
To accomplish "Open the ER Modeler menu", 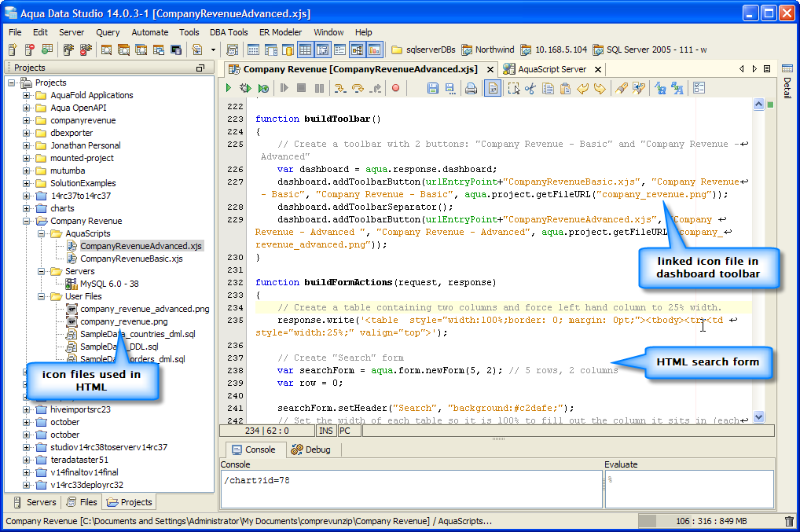I will pos(281,32).
